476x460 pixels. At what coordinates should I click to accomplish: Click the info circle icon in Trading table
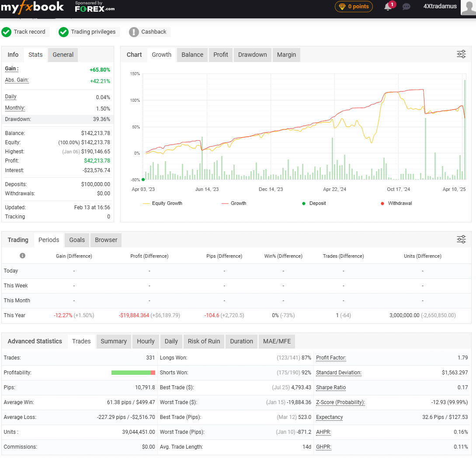(22, 256)
